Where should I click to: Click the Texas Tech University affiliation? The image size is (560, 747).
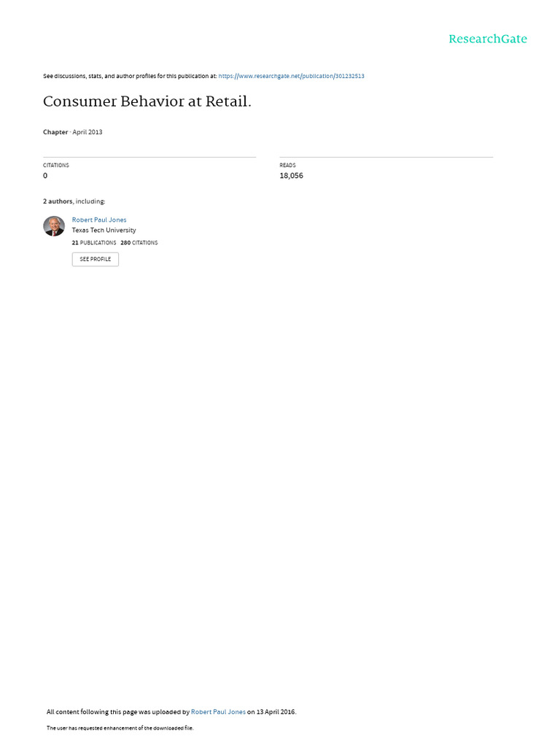tap(104, 230)
